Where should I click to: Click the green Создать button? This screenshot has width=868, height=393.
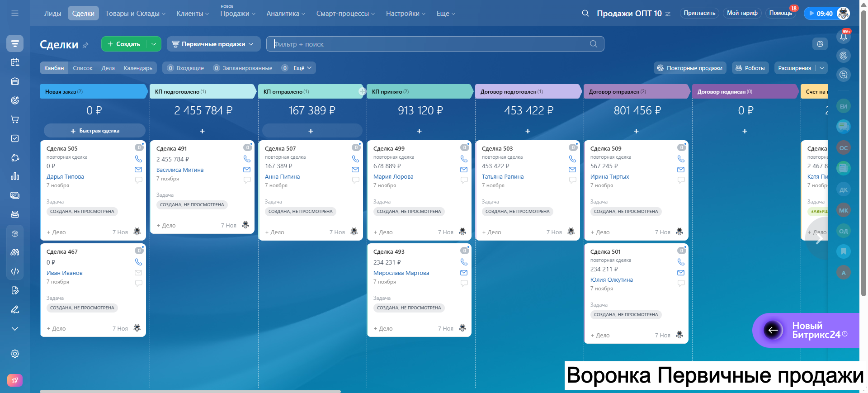click(x=124, y=44)
